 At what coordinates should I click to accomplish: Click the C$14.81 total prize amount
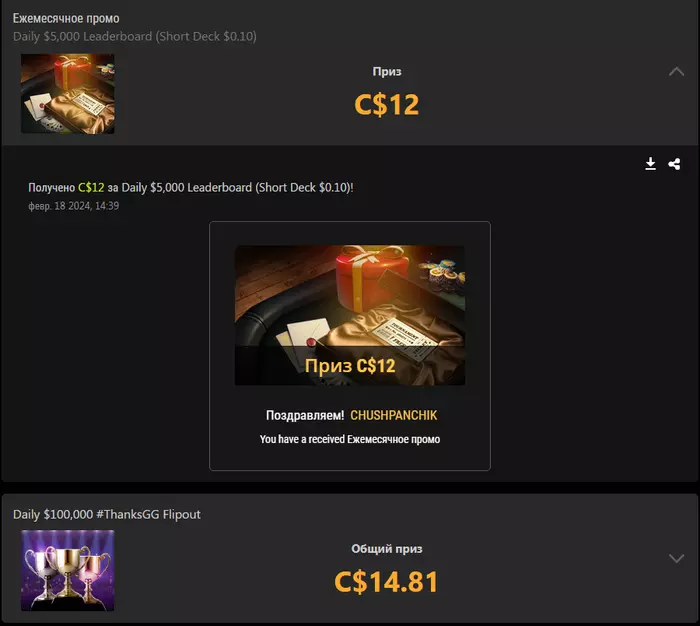pyautogui.click(x=387, y=582)
